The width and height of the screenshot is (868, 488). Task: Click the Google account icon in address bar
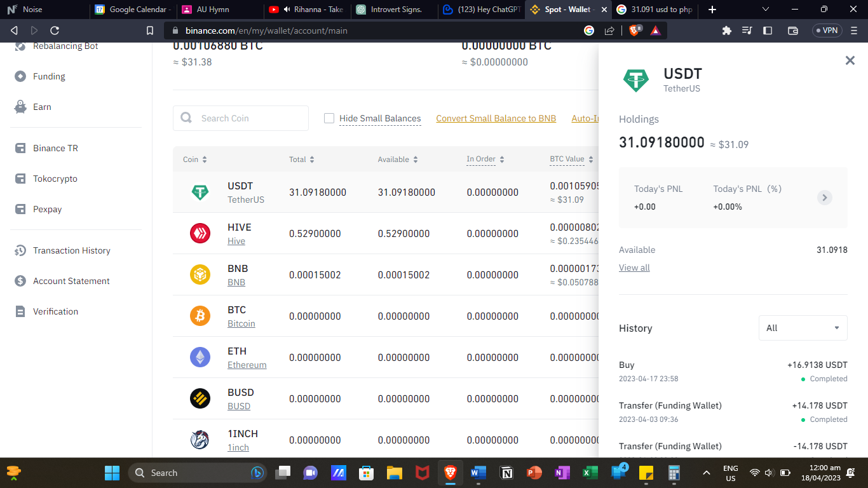(589, 30)
